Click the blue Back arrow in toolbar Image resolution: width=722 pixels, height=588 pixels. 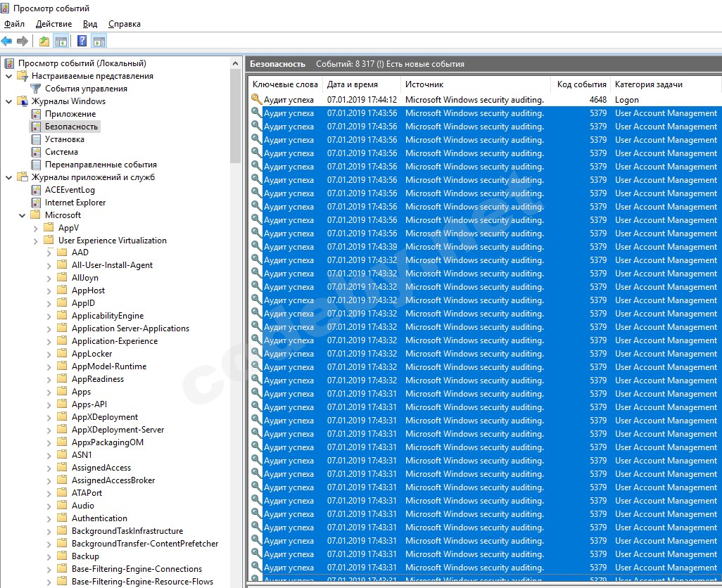pos(7,41)
